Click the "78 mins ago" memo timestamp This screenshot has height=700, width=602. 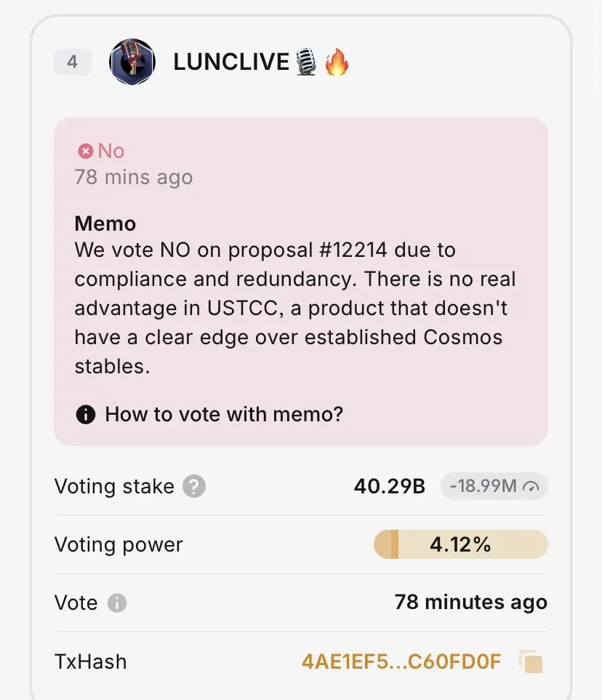pyautogui.click(x=133, y=178)
